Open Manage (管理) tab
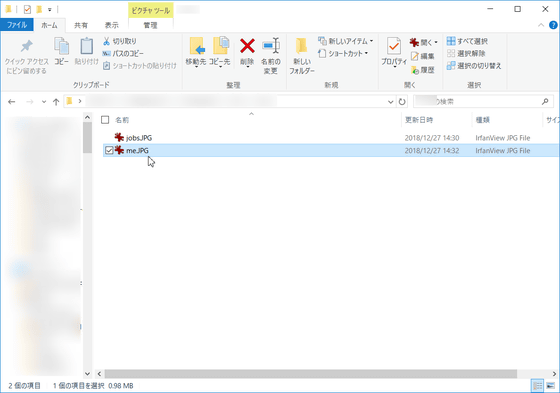The image size is (560, 393). click(150, 25)
